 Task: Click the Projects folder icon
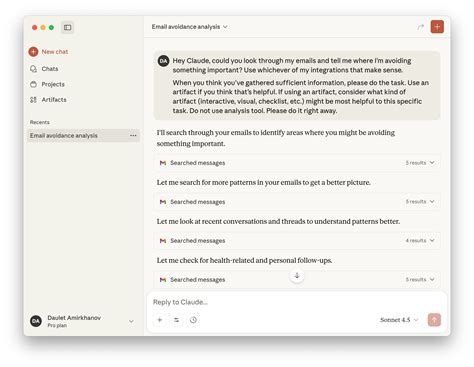click(x=33, y=84)
